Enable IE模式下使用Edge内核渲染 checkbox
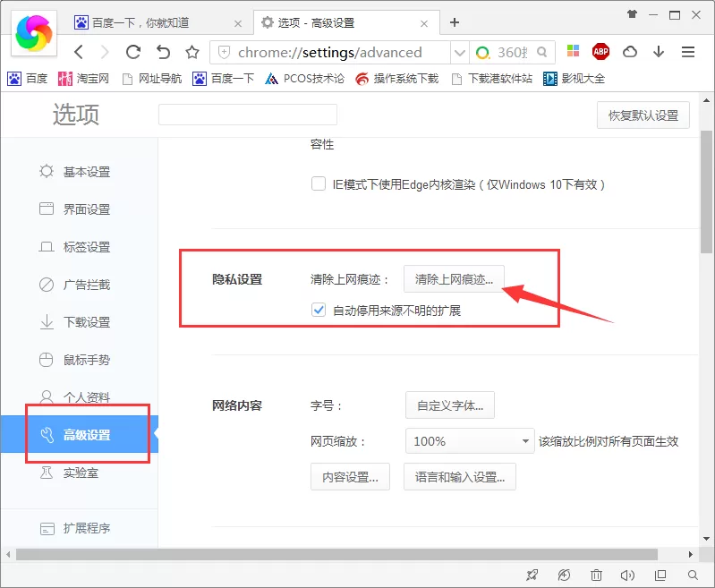This screenshot has width=715, height=588. (319, 183)
